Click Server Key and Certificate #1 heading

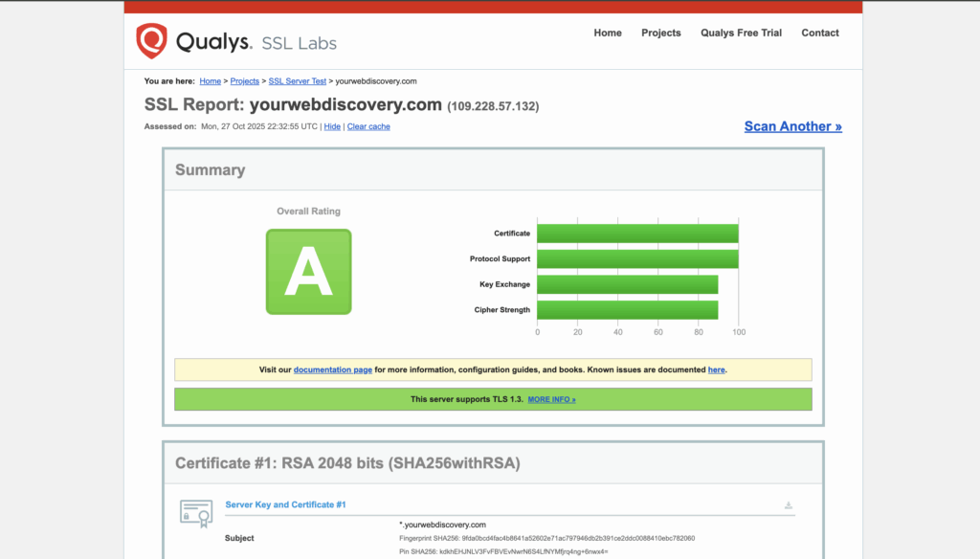point(285,504)
